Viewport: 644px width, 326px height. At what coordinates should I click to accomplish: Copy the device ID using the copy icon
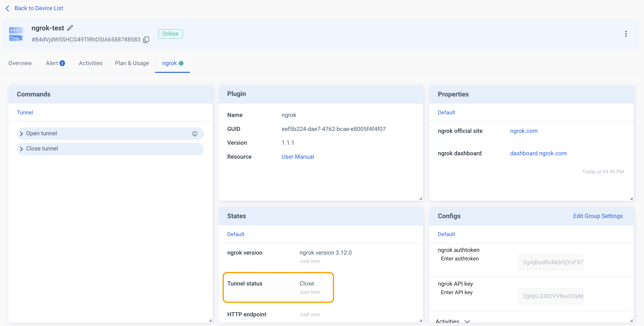pyautogui.click(x=146, y=40)
